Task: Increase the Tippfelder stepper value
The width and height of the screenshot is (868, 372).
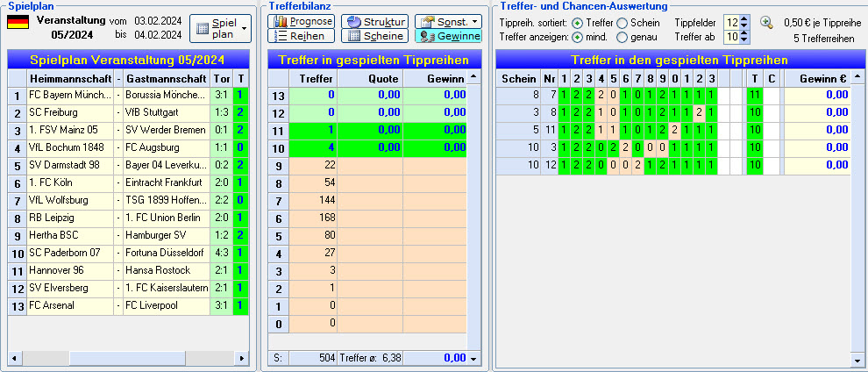Action: [x=744, y=19]
